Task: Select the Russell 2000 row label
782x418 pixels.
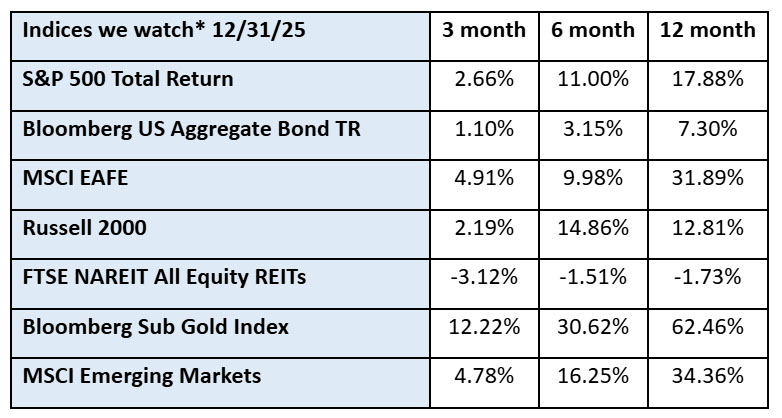Action: pos(84,228)
